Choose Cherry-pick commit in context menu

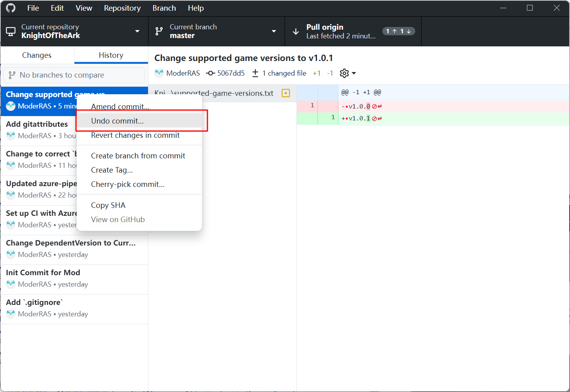pyautogui.click(x=128, y=184)
